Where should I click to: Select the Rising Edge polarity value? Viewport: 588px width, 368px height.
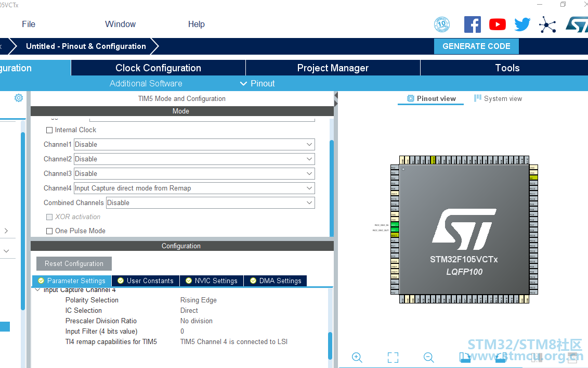click(199, 300)
